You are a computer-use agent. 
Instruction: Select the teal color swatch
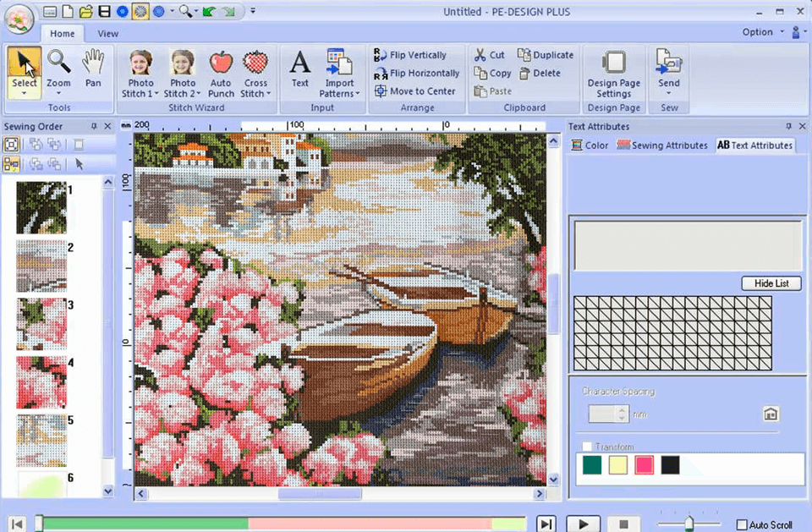pos(591,465)
